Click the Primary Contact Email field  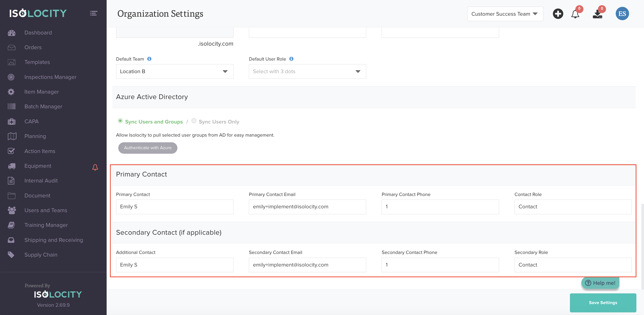coord(307,207)
